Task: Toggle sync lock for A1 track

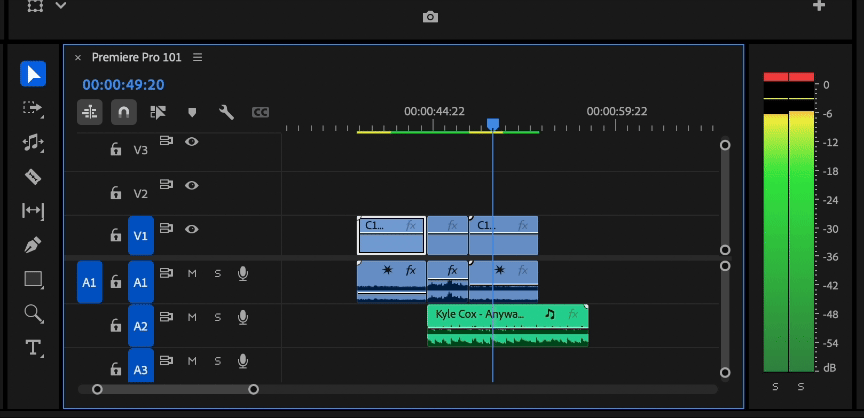Action: pyautogui.click(x=166, y=273)
